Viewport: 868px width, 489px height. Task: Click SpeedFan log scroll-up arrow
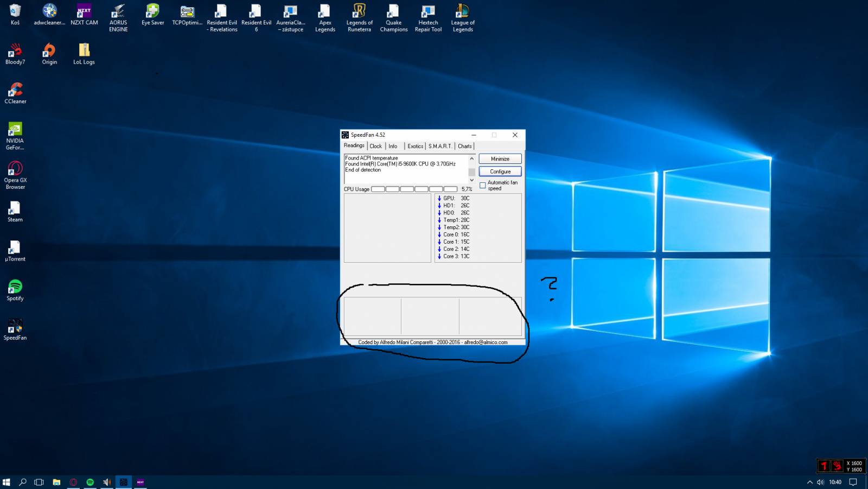(471, 158)
